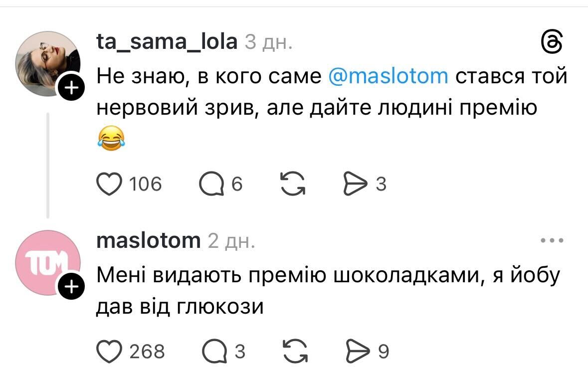Like ta_sama_lola's post with heart icon
The width and height of the screenshot is (588, 380).
(111, 185)
